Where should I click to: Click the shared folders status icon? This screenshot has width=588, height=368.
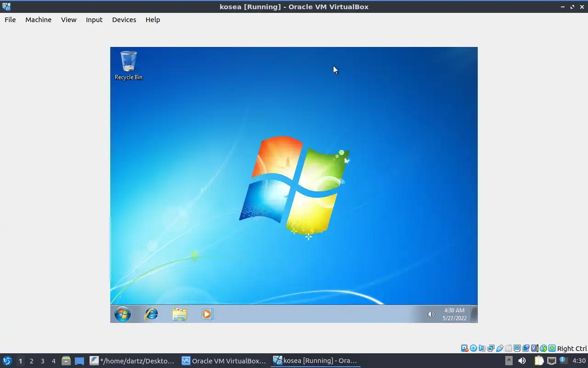click(x=508, y=348)
